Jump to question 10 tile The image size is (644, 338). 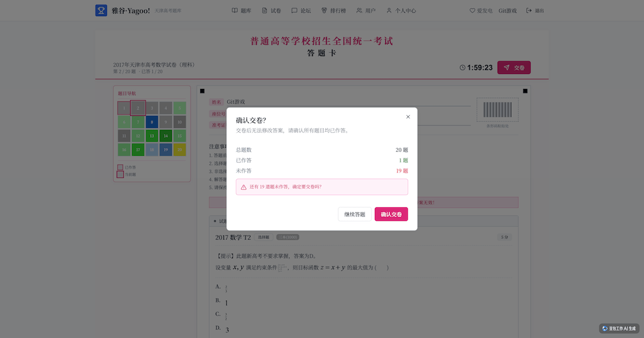pyautogui.click(x=180, y=122)
